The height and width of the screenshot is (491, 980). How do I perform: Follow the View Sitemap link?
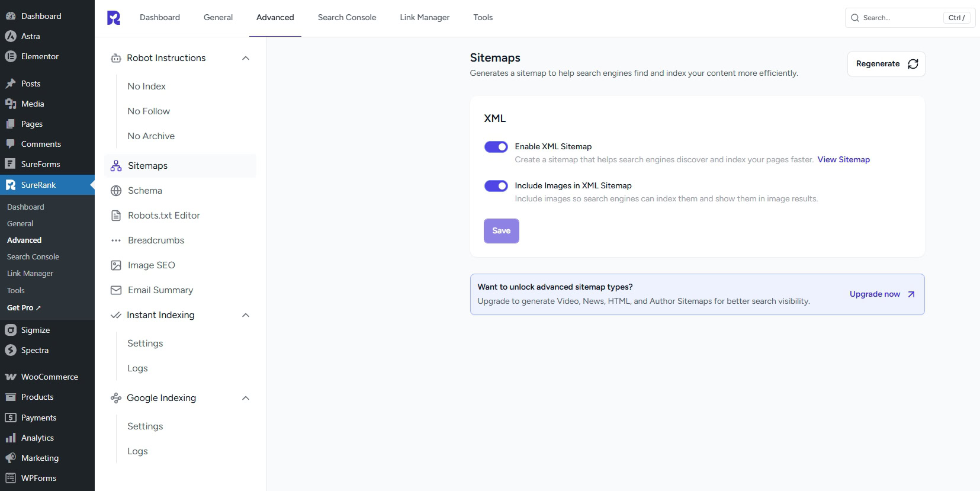(843, 160)
